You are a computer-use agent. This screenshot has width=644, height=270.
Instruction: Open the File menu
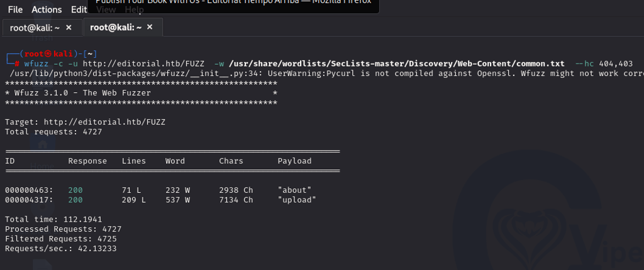click(15, 9)
